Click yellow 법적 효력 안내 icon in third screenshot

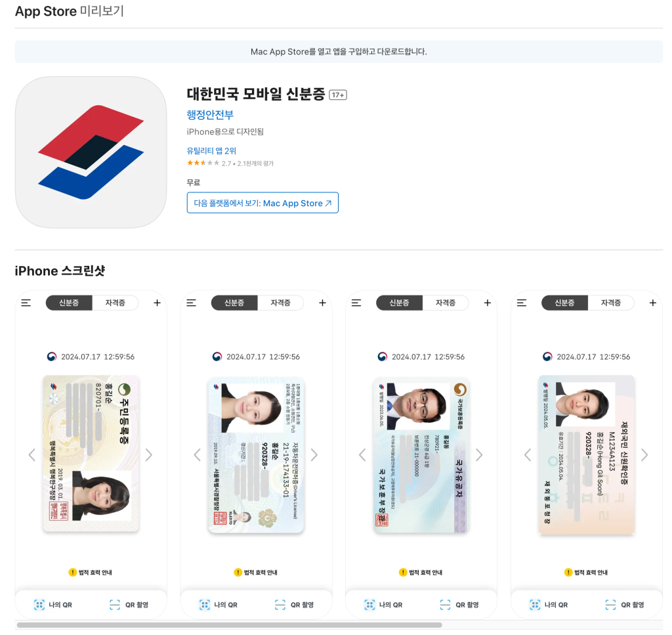[x=403, y=573]
